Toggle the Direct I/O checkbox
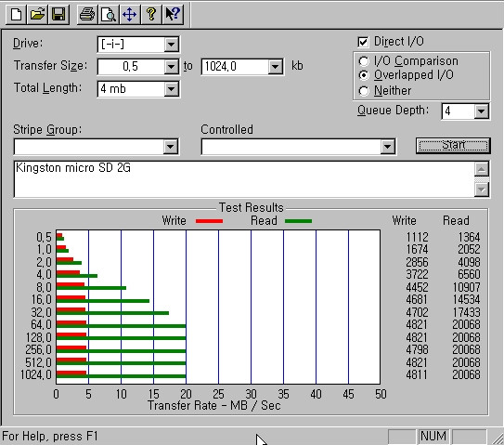Screen dimensions: 504x445 pos(363,42)
